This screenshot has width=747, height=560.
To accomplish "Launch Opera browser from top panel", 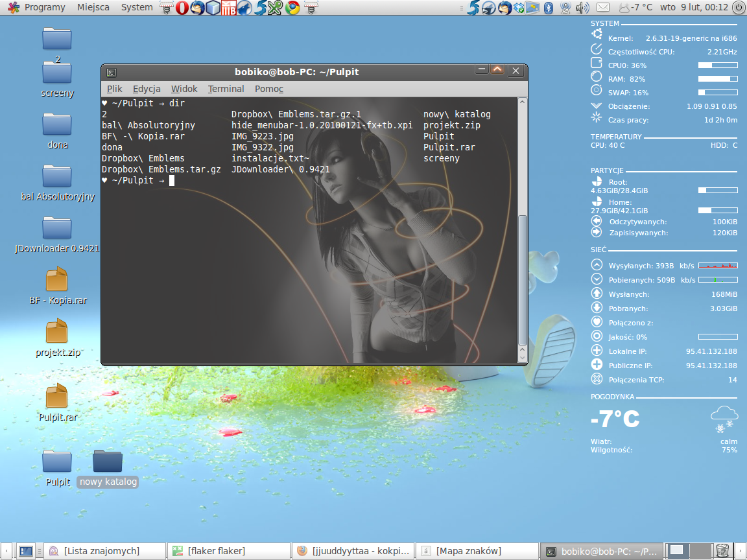I will coord(182,8).
